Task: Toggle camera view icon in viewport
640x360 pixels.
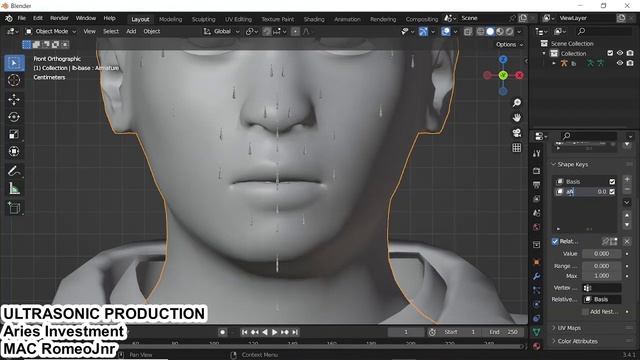Action: tap(517, 133)
